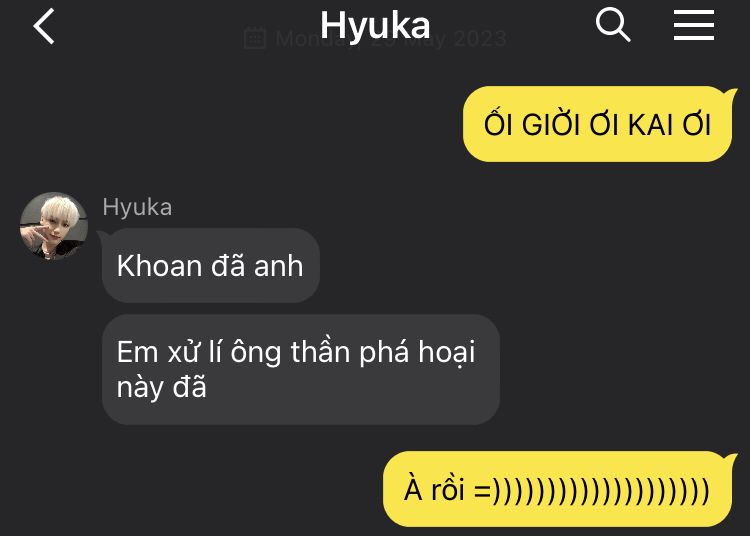The image size is (750, 536).
Task: Tap the "Khoan đã anh" message bubble
Action: pyautogui.click(x=211, y=265)
